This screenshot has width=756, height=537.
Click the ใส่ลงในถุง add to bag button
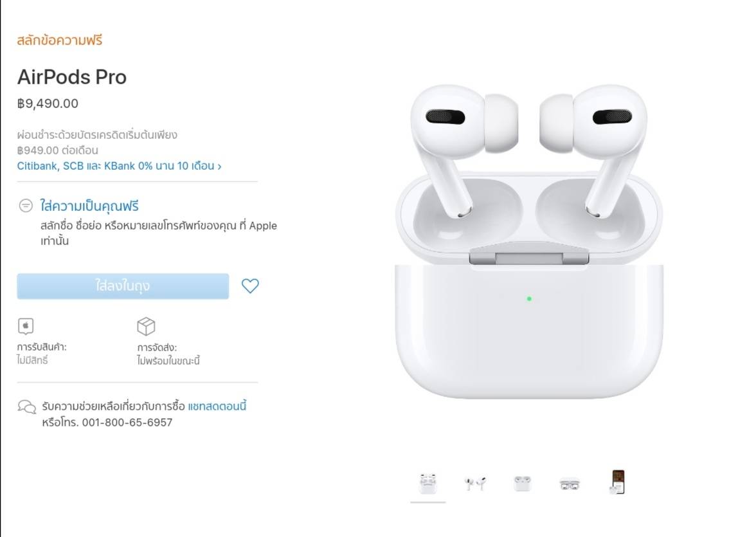123,286
